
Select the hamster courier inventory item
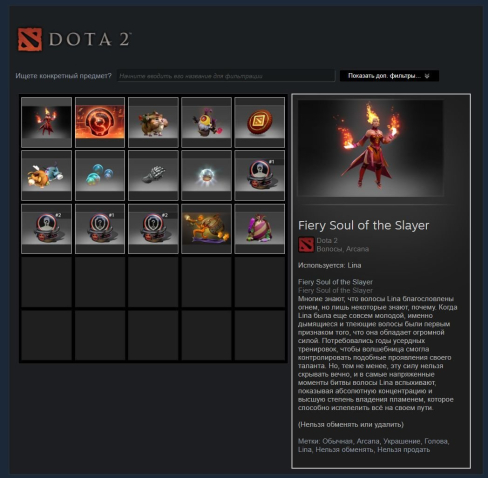[x=153, y=122]
